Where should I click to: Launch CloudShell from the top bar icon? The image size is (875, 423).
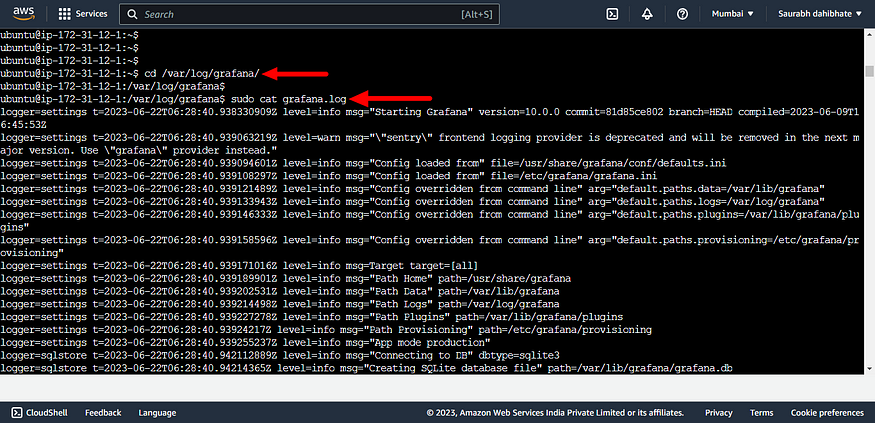point(612,14)
